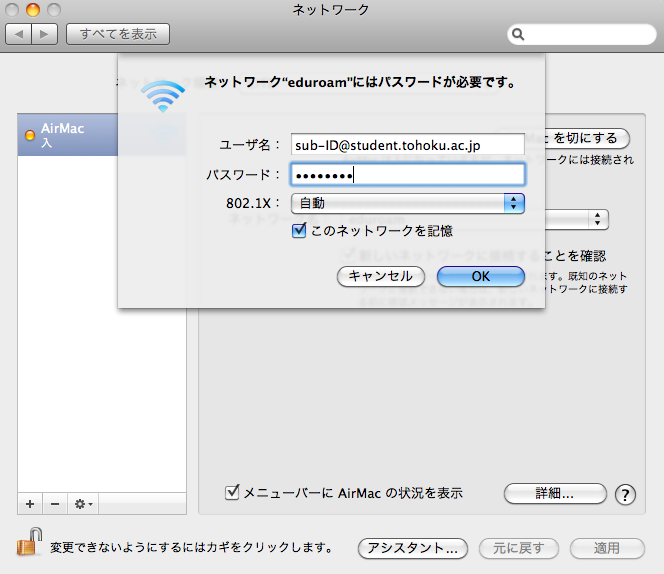The image size is (664, 574).
Task: Select AirMac in the service list
Action: pyautogui.click(x=100, y=137)
